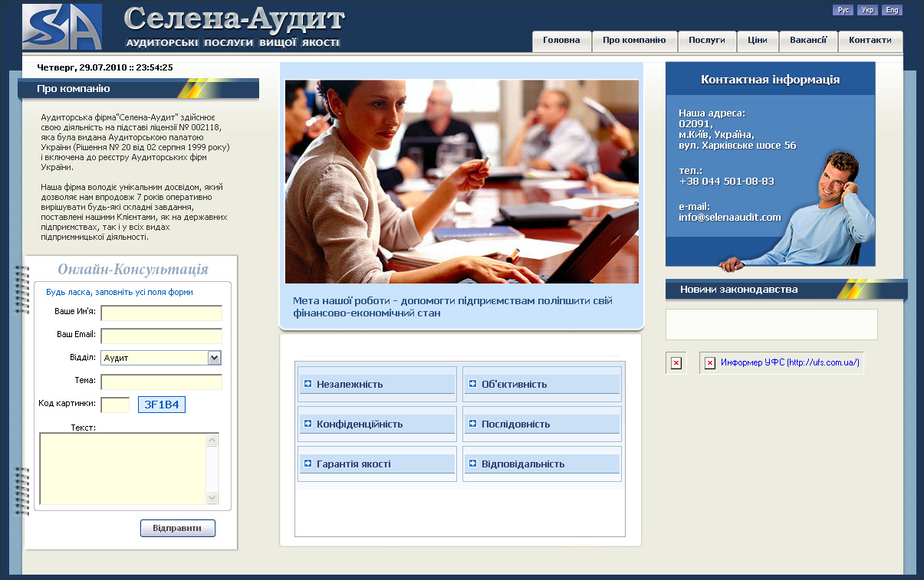Open the Про компанію tab

pos(634,41)
